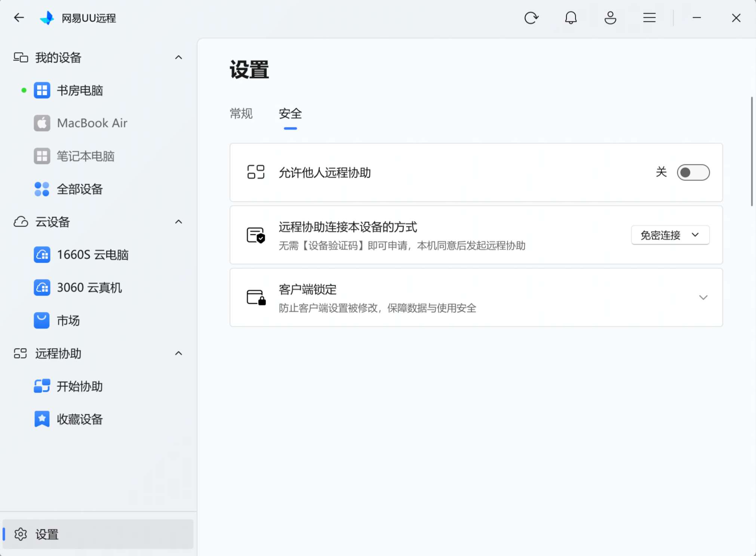Click the 无需【设备验证码】 description text

[402, 245]
